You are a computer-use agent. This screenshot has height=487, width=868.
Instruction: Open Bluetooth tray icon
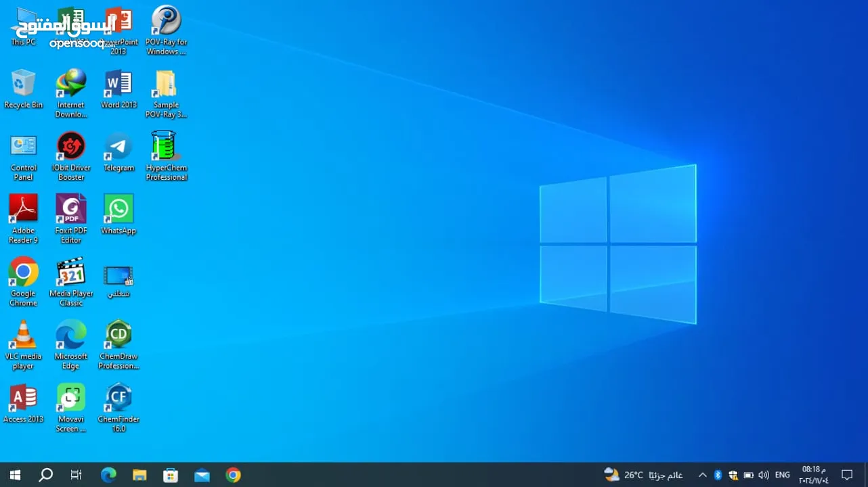718,475
